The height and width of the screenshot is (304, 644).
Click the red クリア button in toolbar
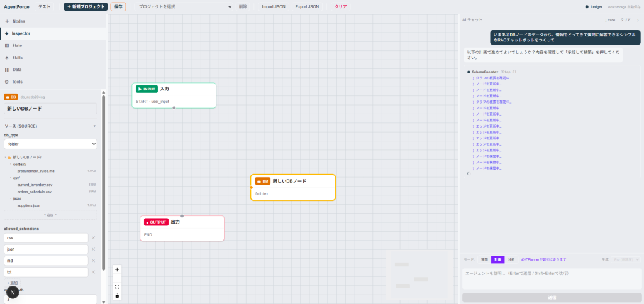(340, 6)
